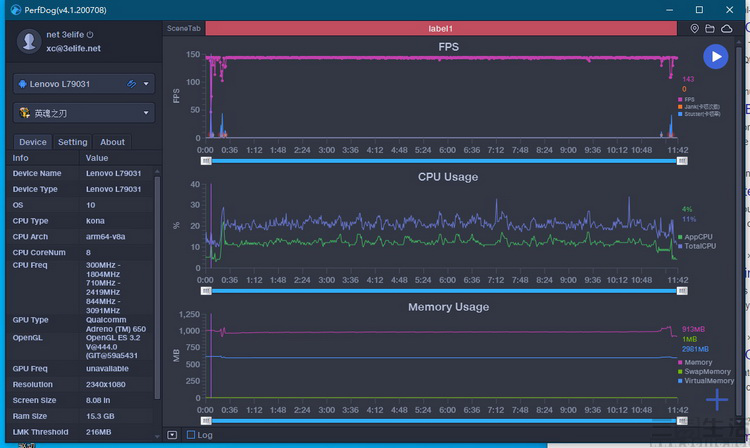Select the GPU Freq unavailable value

[x=107, y=369]
